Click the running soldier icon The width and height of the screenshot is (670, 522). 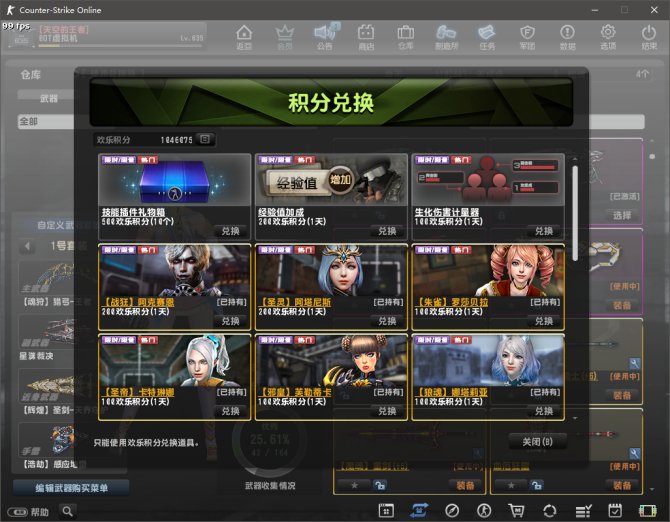(x=484, y=510)
